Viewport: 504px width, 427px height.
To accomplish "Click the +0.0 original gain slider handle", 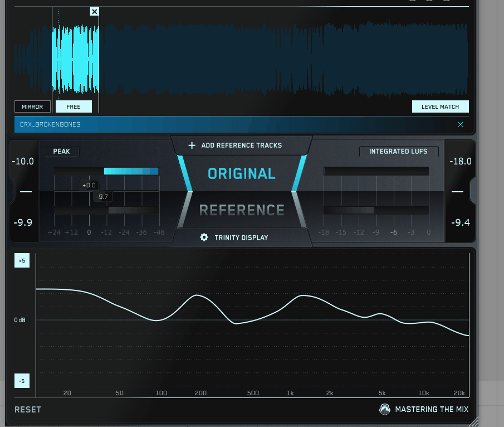I will coord(89,185).
